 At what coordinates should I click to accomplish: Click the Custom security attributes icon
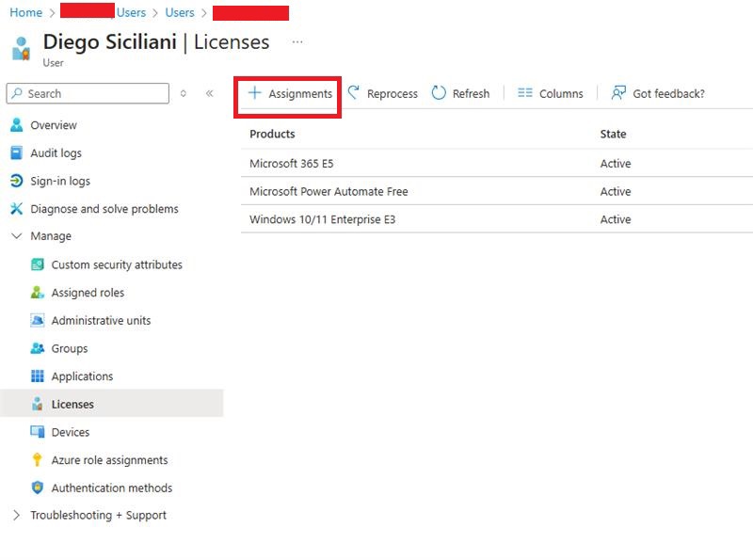click(x=38, y=264)
